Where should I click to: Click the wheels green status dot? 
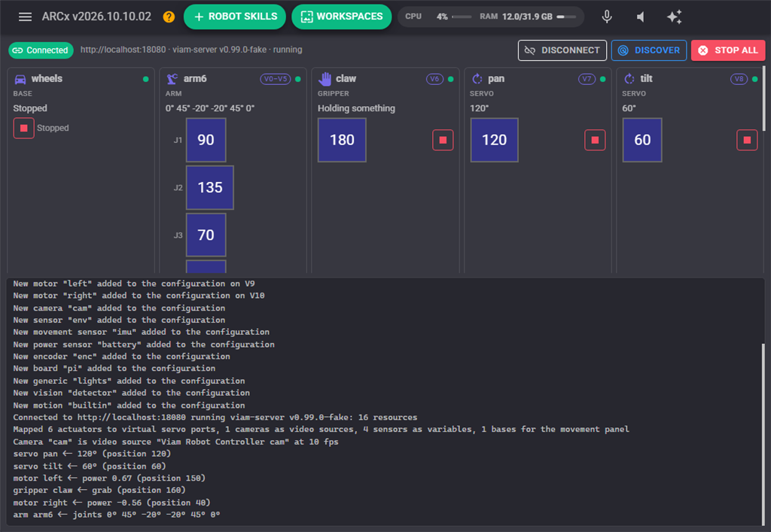pyautogui.click(x=145, y=79)
